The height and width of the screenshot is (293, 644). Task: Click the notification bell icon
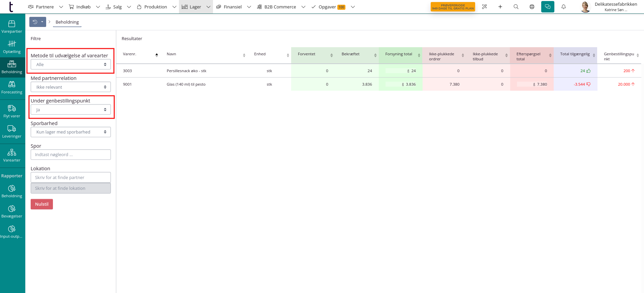[563, 7]
